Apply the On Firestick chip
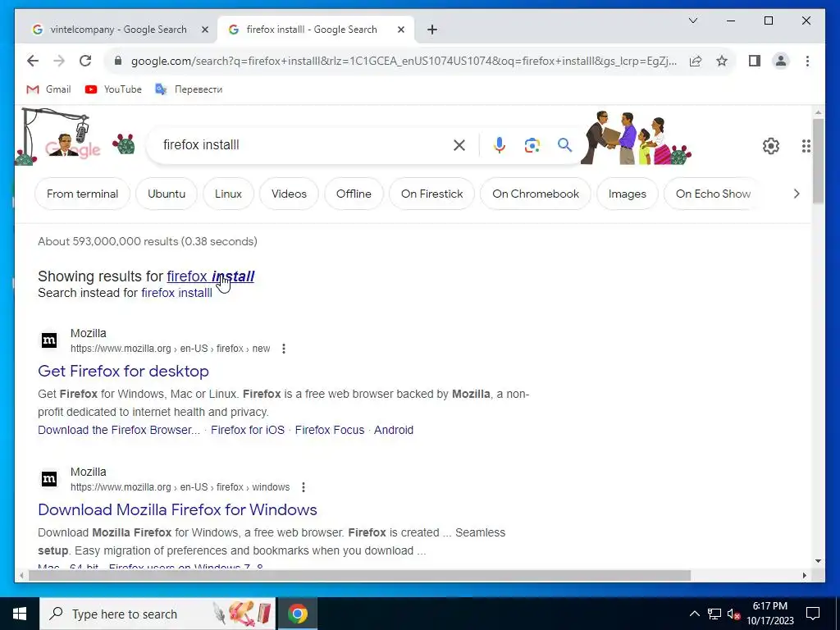Viewport: 840px width, 630px height. pos(431,194)
